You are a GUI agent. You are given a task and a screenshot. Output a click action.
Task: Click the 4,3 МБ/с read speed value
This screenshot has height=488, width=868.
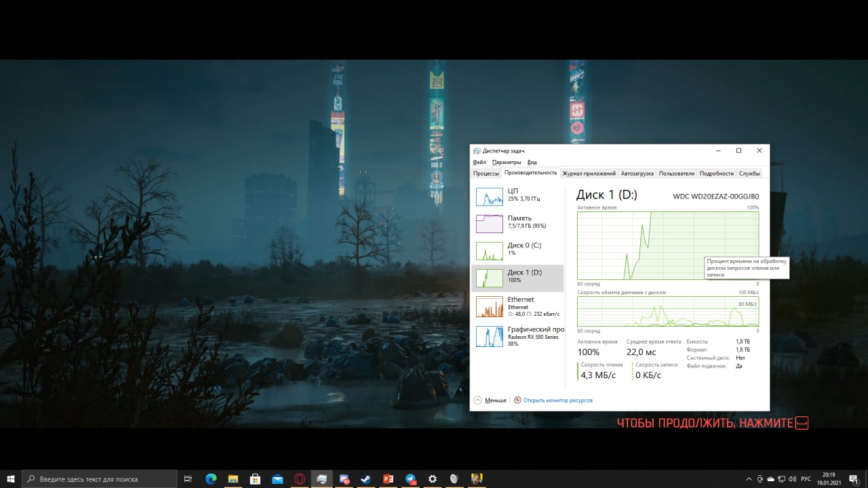(599, 375)
